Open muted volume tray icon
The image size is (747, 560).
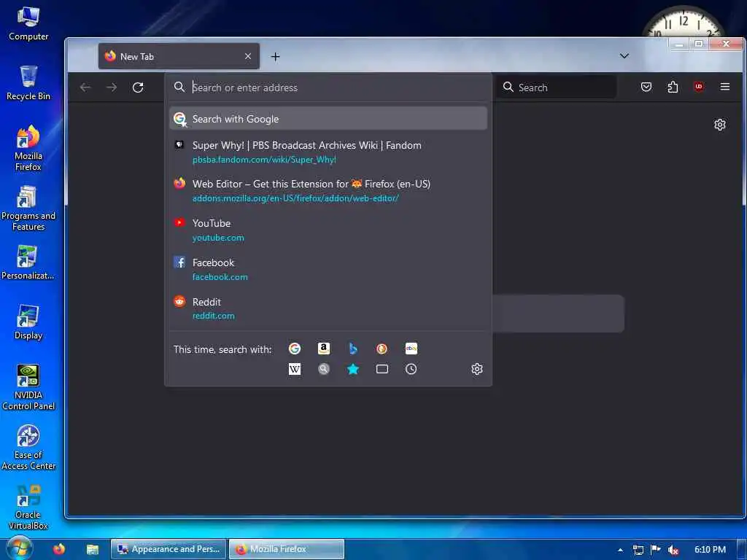tap(673, 550)
